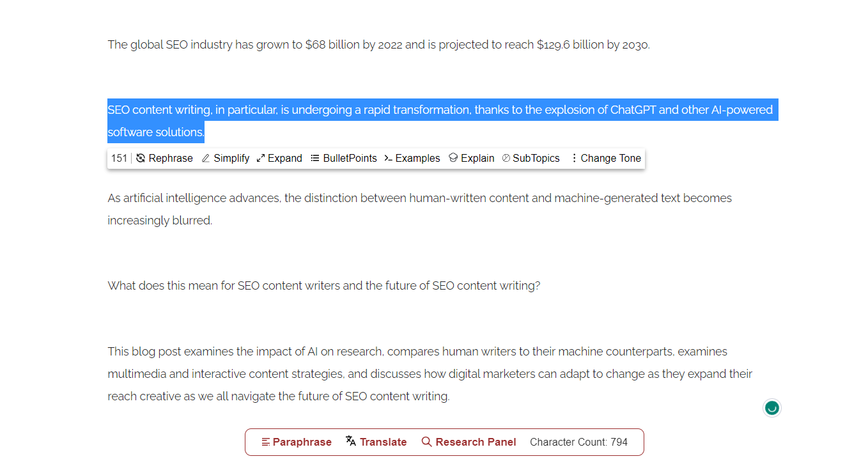Image resolution: width=868 pixels, height=461 pixels.
Task: Click the Explain icon on the toolbar
Action: [x=453, y=157]
